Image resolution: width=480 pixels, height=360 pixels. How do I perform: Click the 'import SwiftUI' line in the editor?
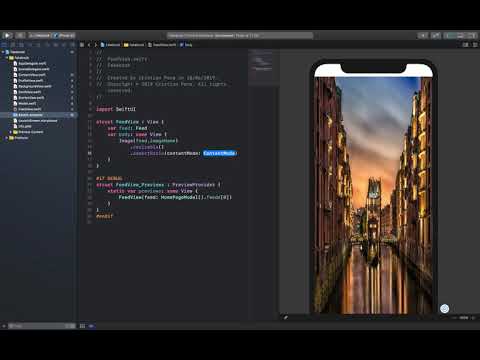[x=116, y=109]
